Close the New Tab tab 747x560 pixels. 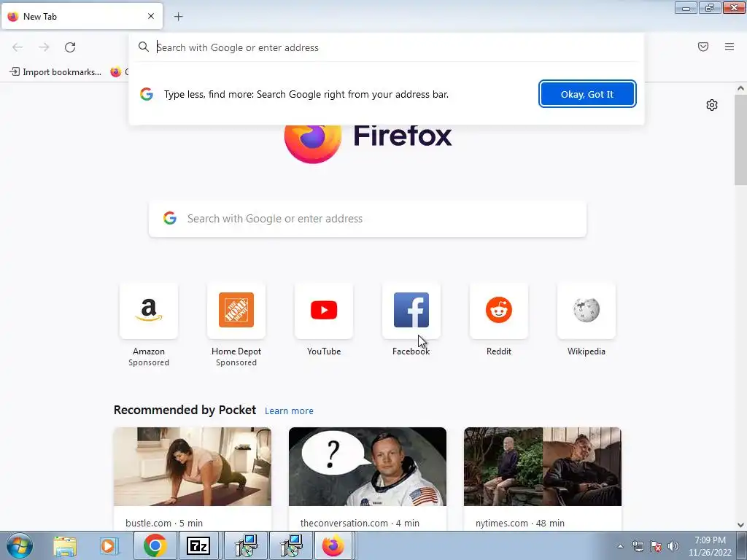(151, 16)
